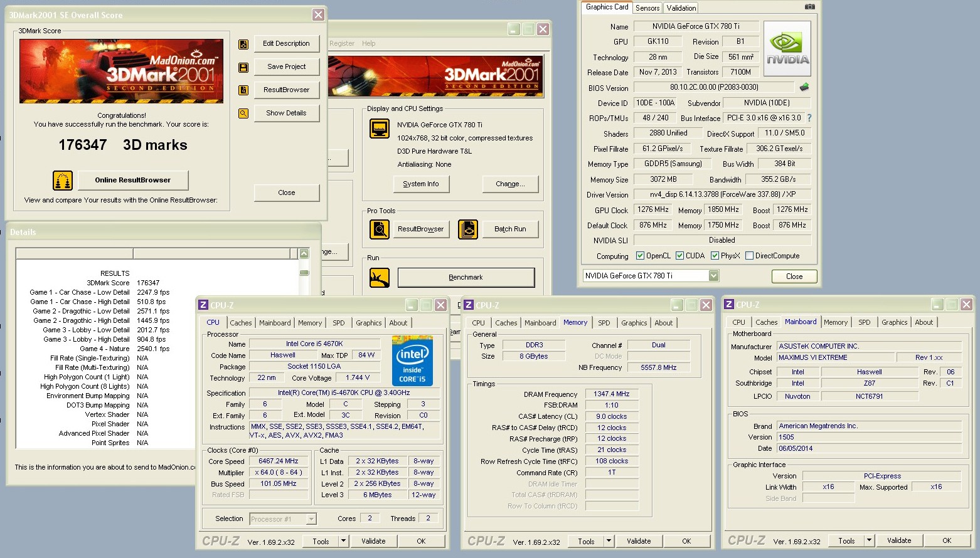
Task: Click the NVIDIA logo in GPU-Z
Action: [x=787, y=49]
